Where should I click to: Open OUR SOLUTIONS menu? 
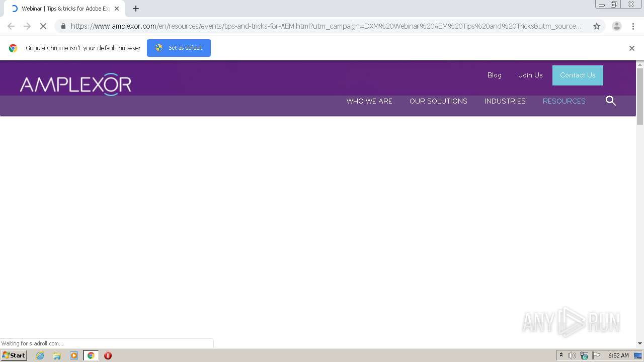pyautogui.click(x=438, y=101)
